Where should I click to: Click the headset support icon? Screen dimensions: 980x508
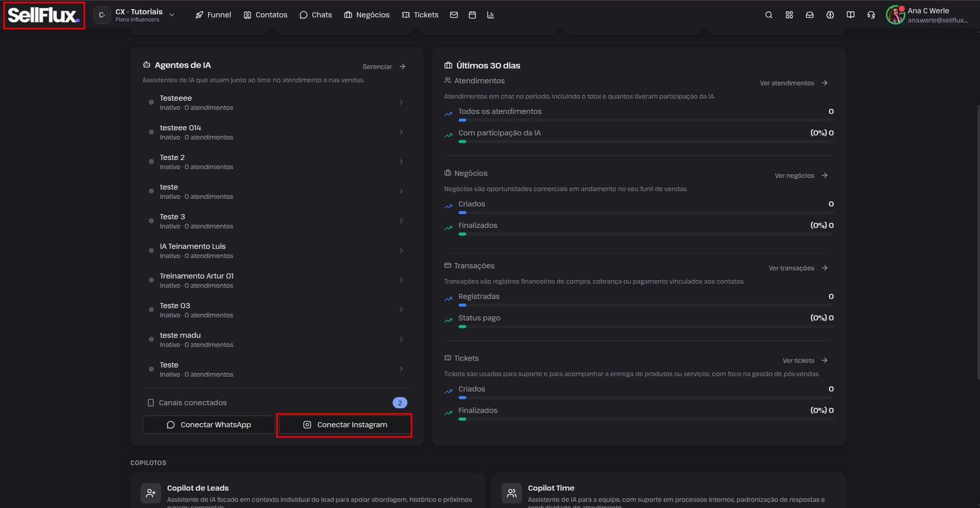click(871, 15)
